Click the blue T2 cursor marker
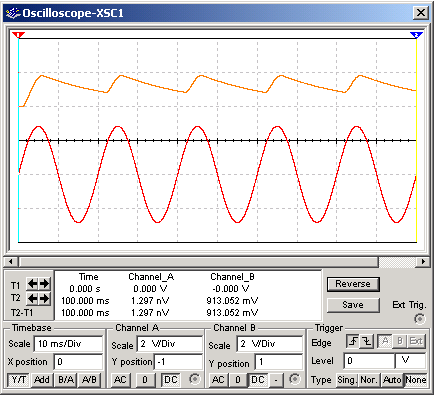The width and height of the screenshot is (435, 397). coord(416,35)
